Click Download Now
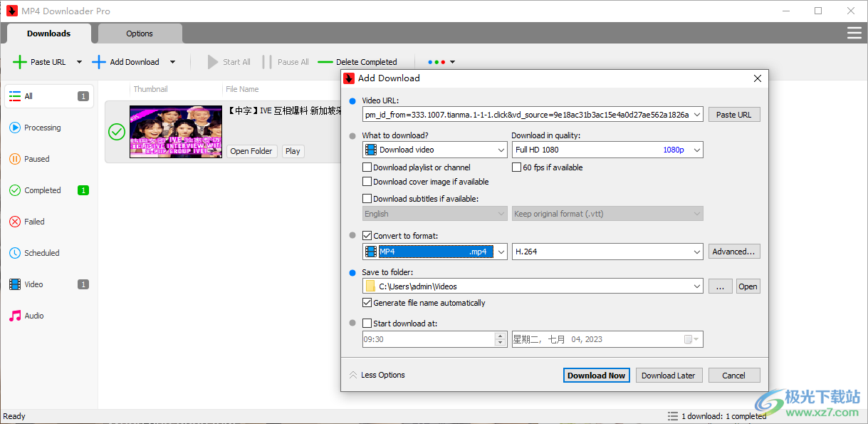This screenshot has height=424, width=868. 596,376
